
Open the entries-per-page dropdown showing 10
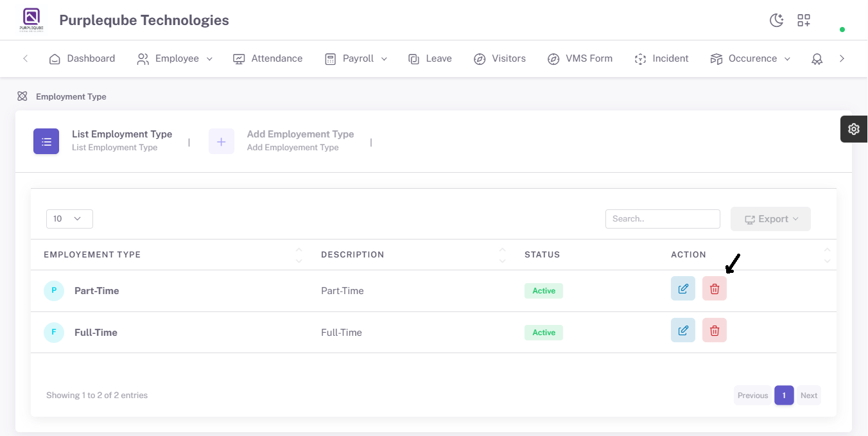69,219
